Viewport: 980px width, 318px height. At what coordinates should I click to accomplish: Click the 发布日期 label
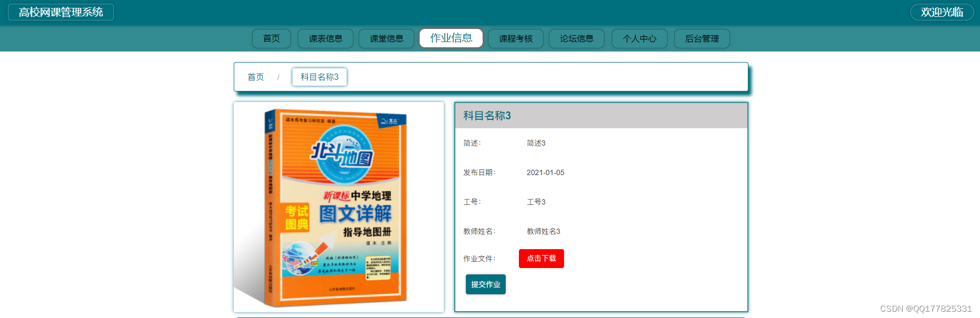pyautogui.click(x=479, y=172)
